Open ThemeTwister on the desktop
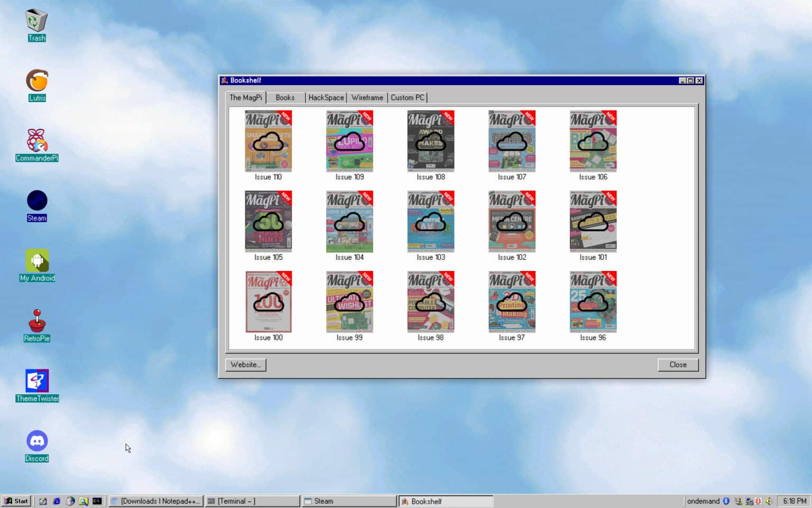Image resolution: width=812 pixels, height=508 pixels. [36, 382]
